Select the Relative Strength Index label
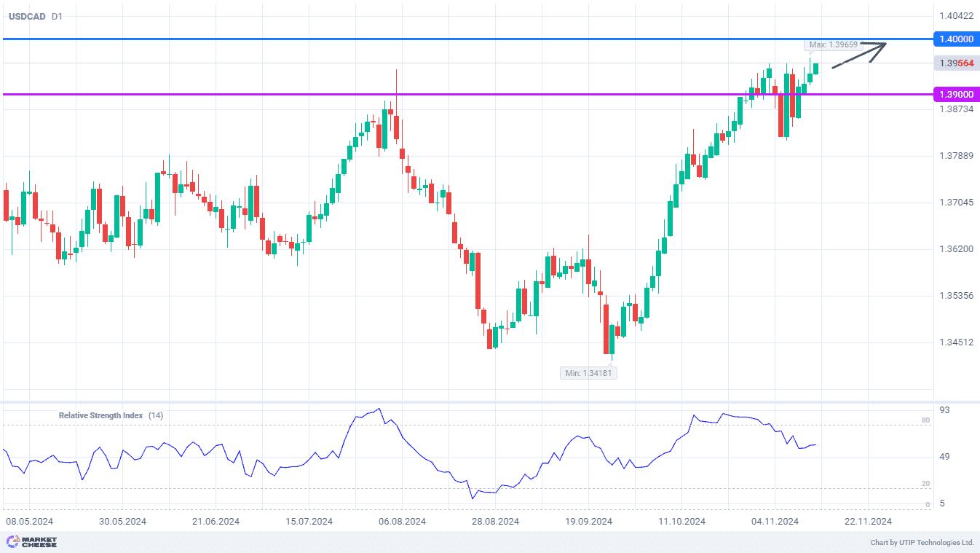This screenshot has width=980, height=553. tap(100, 415)
